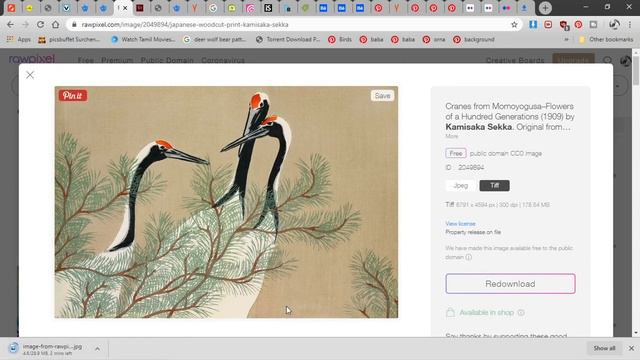Open a new browser tab
This screenshot has width=640, height=360.
545,8
